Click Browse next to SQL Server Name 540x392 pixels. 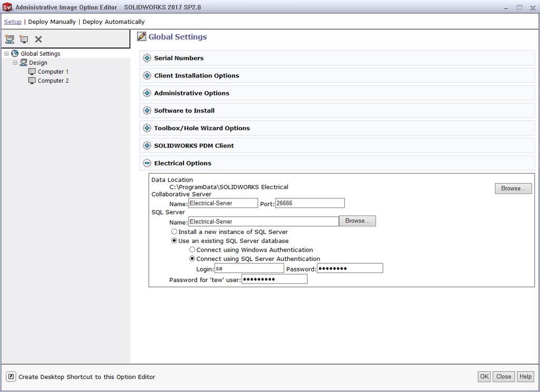(358, 221)
